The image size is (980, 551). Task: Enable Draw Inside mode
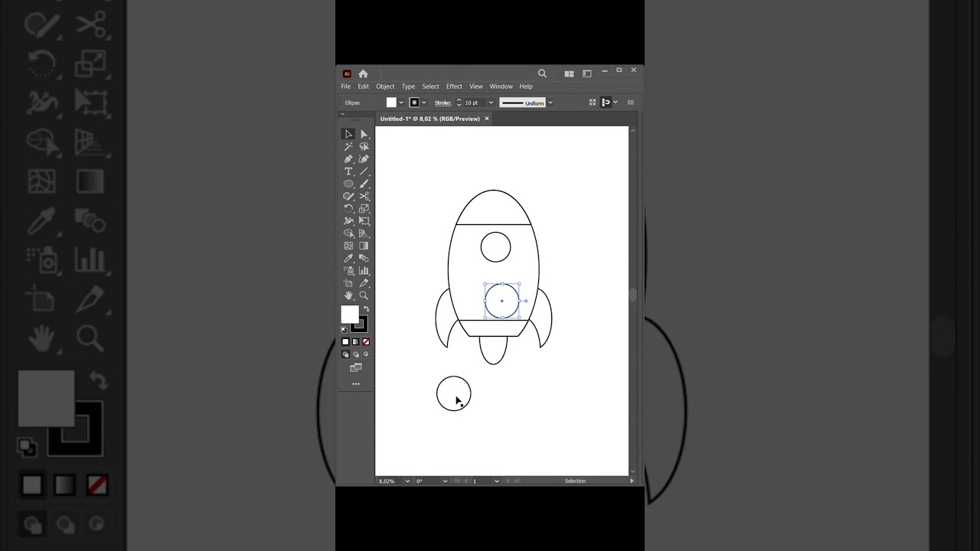point(365,354)
